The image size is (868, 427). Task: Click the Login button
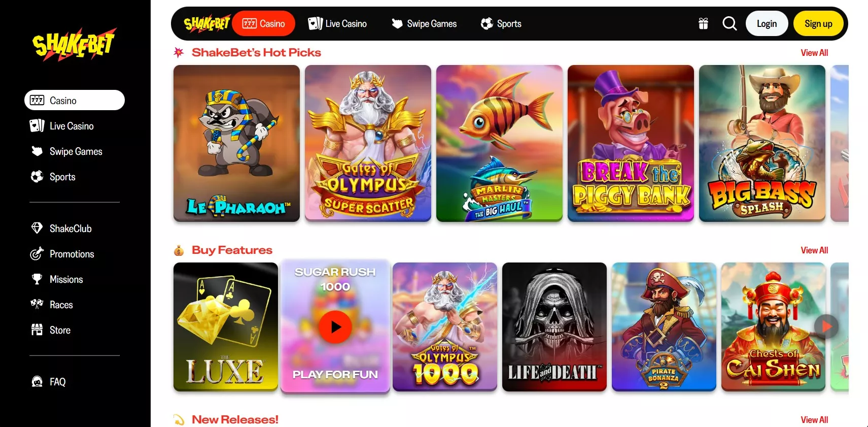tap(767, 24)
